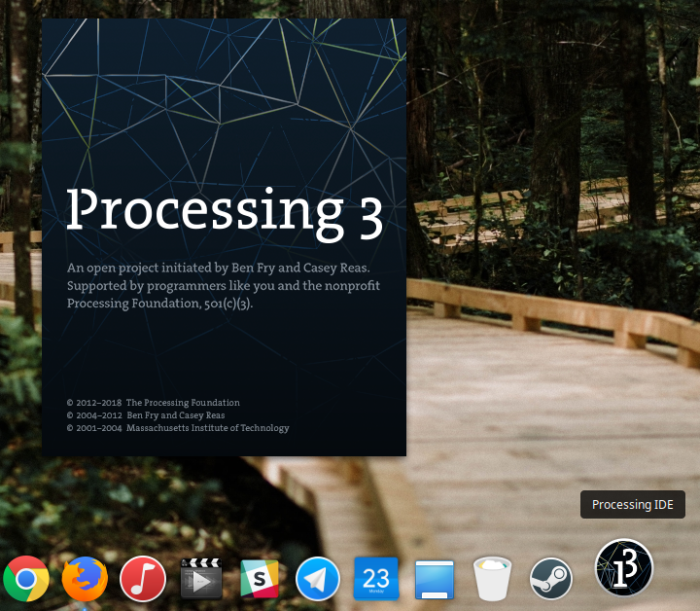Click '© 2012–2018 The Processing Foundation' line

click(154, 403)
